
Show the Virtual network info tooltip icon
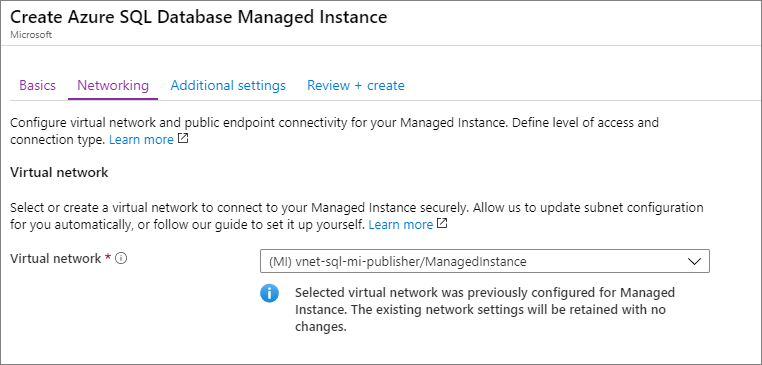(121, 259)
